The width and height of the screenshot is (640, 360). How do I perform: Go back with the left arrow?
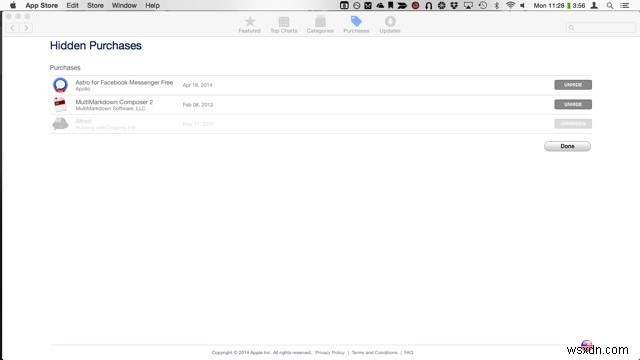(13, 28)
